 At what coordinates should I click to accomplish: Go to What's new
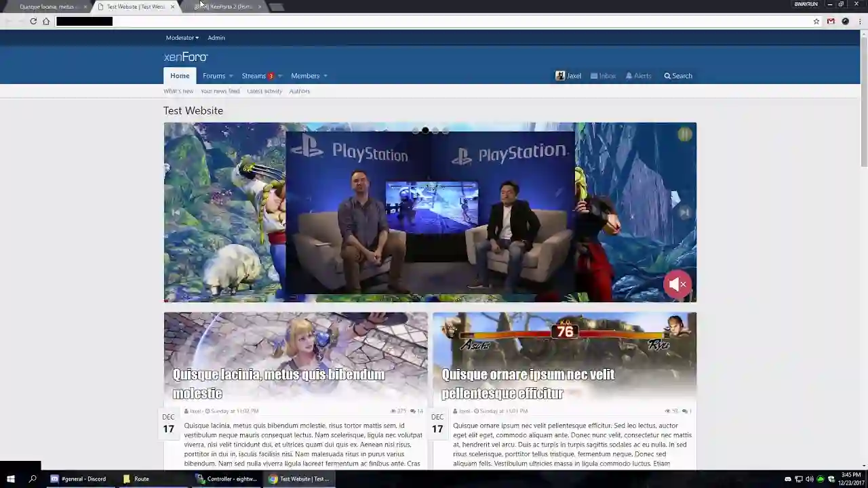click(178, 91)
